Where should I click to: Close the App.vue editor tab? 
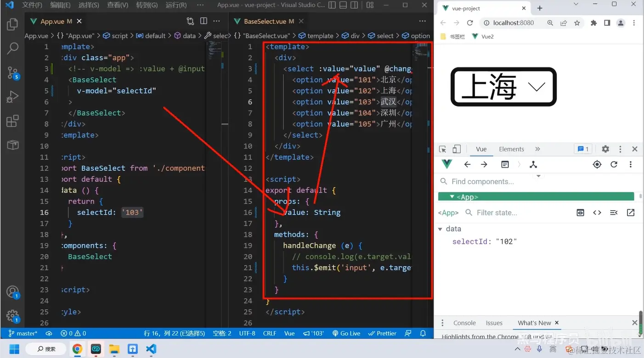[x=79, y=21]
